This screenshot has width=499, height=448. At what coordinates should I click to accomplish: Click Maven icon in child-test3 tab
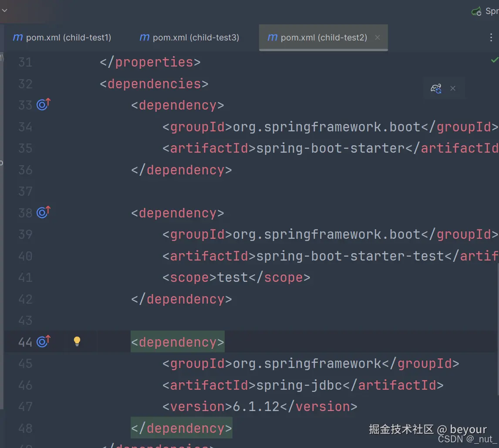(145, 37)
